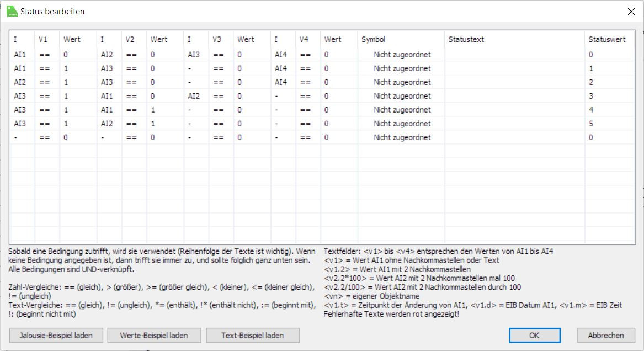The height and width of the screenshot is (351, 644).
Task: Click Nicht zugeordnet in Statuswert 3 row
Action: click(402, 96)
